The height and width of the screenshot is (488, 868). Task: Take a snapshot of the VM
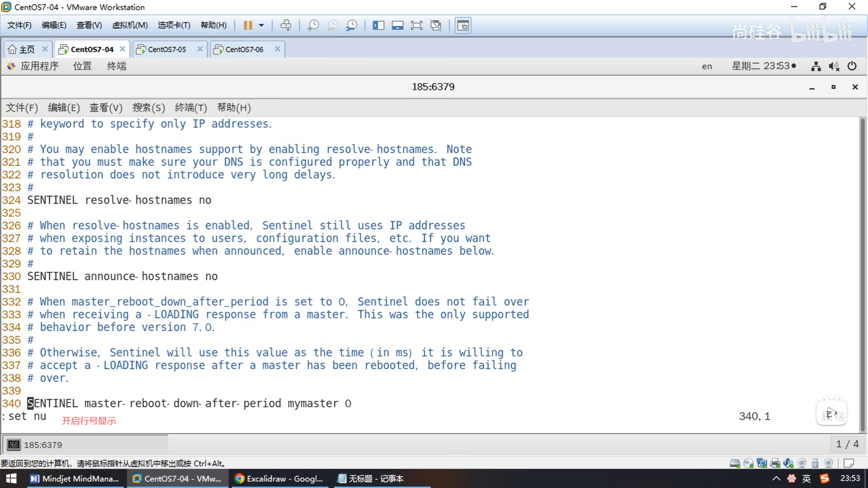click(313, 25)
